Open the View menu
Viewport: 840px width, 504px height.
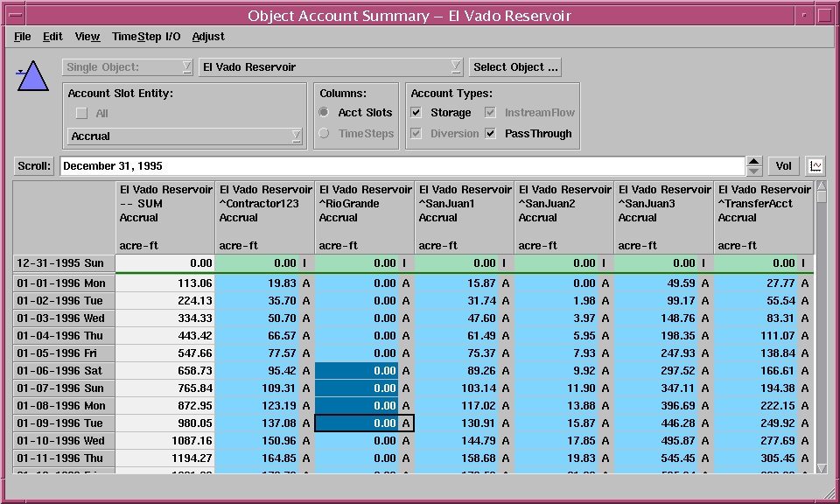[87, 37]
